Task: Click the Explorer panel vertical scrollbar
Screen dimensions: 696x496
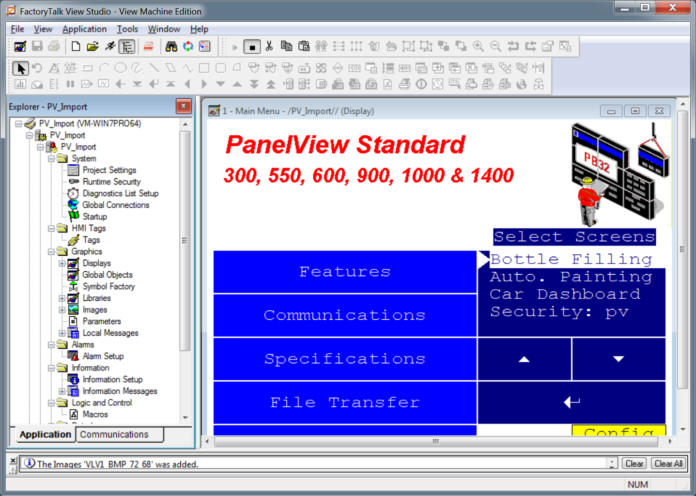Action: click(x=185, y=240)
